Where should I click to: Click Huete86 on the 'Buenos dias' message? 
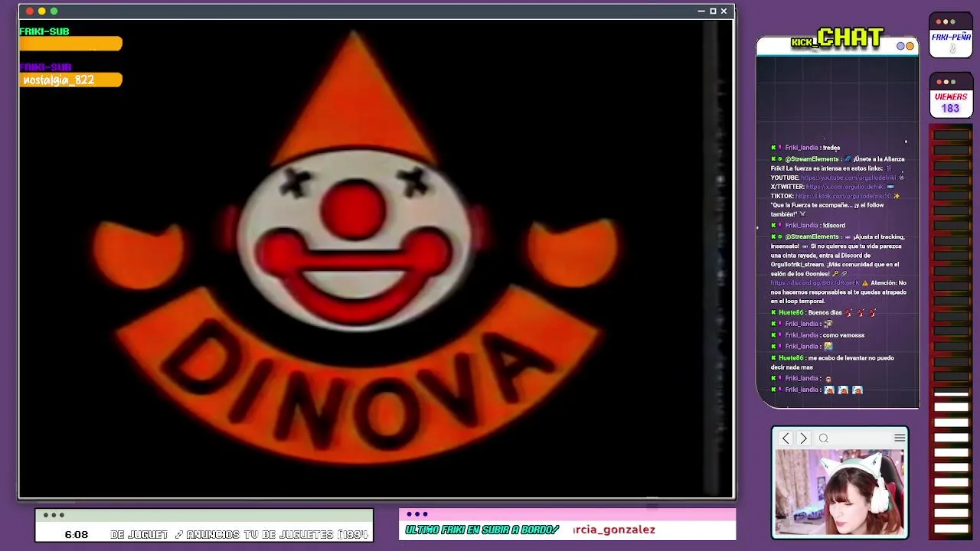[791, 312]
